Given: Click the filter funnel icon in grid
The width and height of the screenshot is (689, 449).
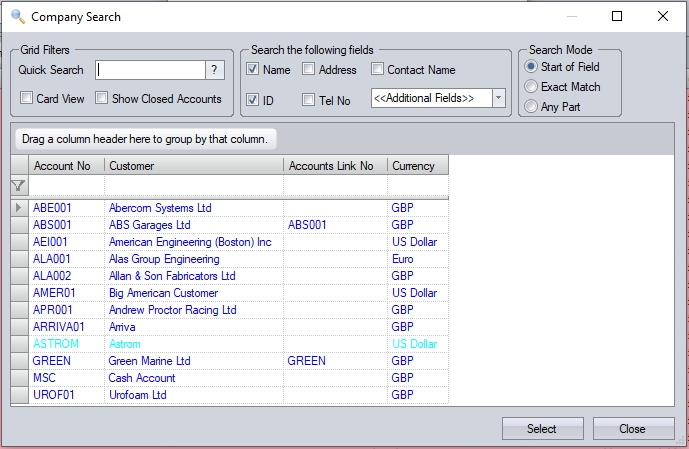Looking at the screenshot, I should pyautogui.click(x=18, y=186).
